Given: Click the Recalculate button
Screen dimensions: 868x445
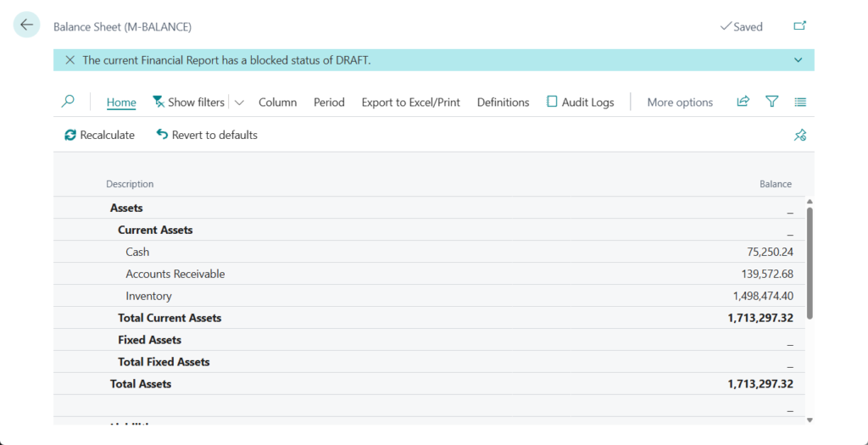Looking at the screenshot, I should click(x=99, y=135).
